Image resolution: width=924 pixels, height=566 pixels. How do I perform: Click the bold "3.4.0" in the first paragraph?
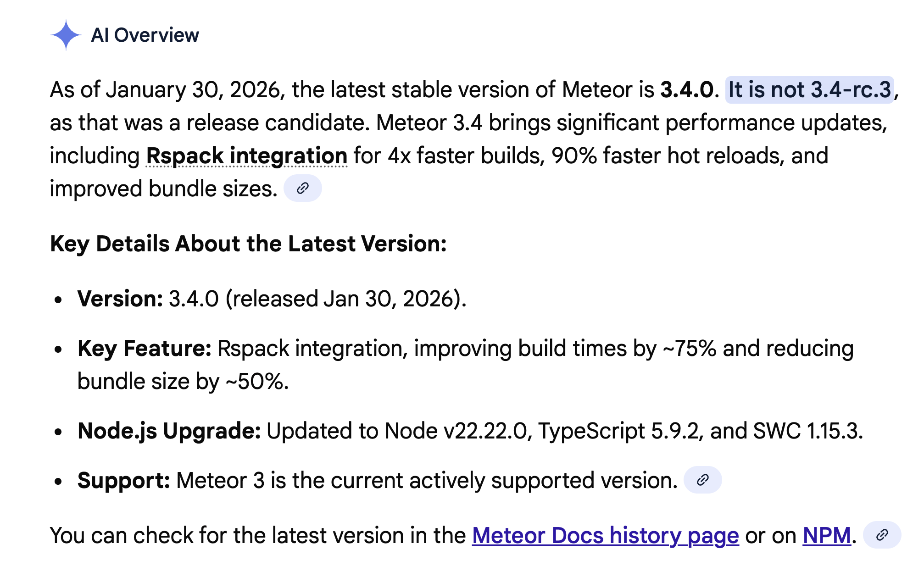(x=687, y=89)
